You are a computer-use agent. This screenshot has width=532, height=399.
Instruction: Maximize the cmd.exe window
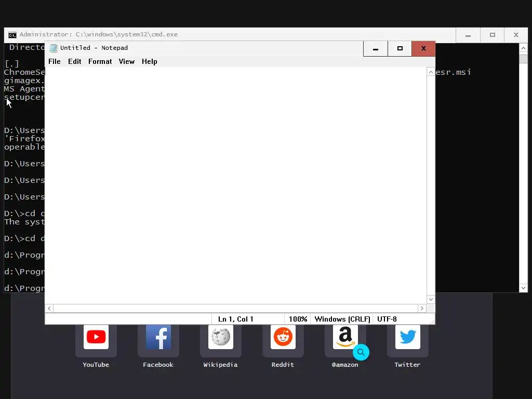[493, 35]
